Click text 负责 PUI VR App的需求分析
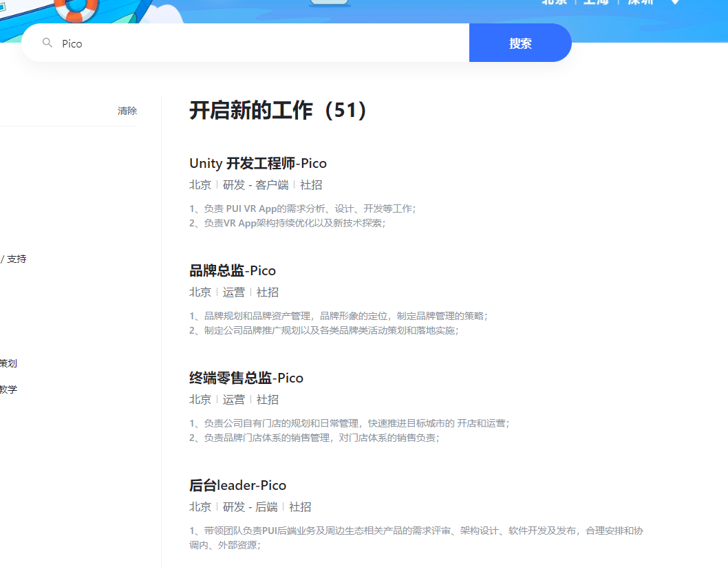The height and width of the screenshot is (567, 728). (265, 208)
